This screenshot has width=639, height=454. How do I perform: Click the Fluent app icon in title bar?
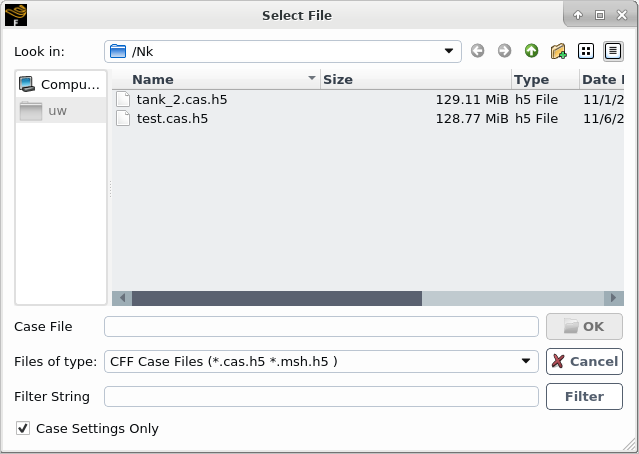pyautogui.click(x=16, y=15)
